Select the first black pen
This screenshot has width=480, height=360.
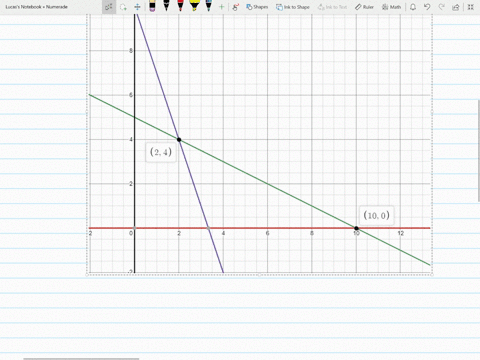(x=166, y=6)
